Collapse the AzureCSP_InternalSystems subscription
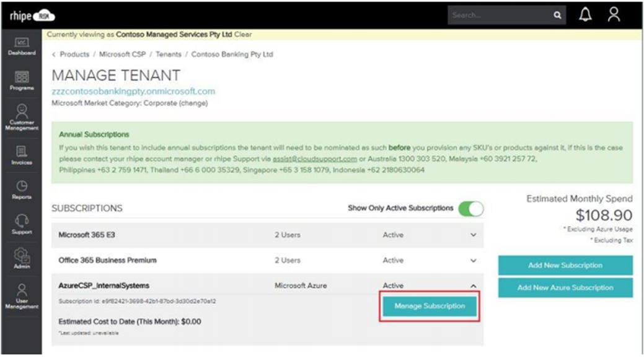 tap(473, 286)
